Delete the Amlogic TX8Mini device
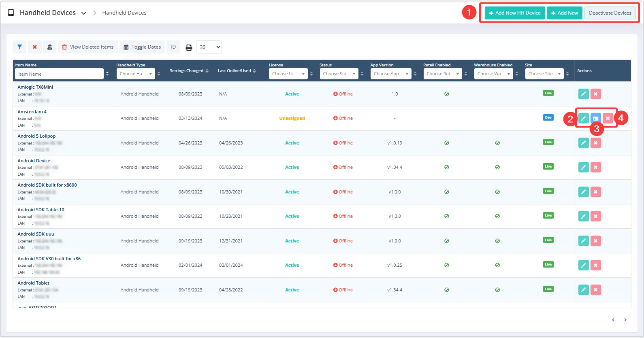 click(595, 94)
